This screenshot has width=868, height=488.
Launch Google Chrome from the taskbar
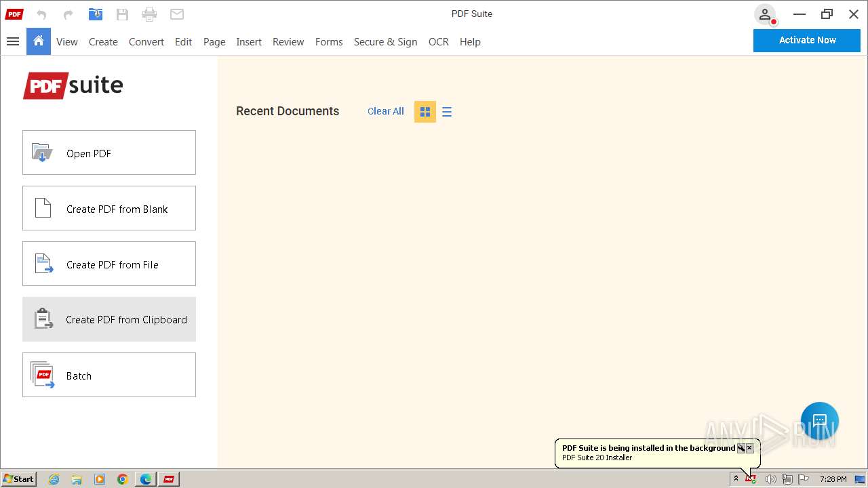coord(123,479)
